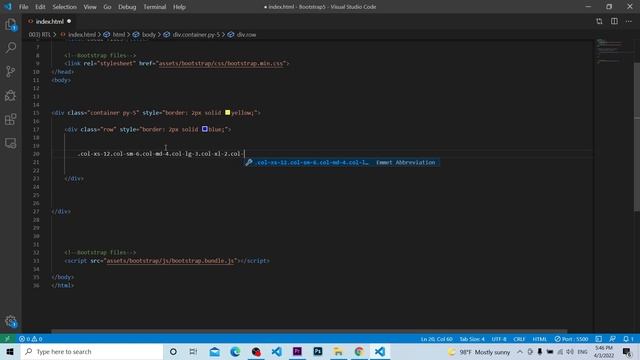Click the Ln 20, Col 60 status
This screenshot has height=360, width=640.
pyautogui.click(x=436, y=339)
